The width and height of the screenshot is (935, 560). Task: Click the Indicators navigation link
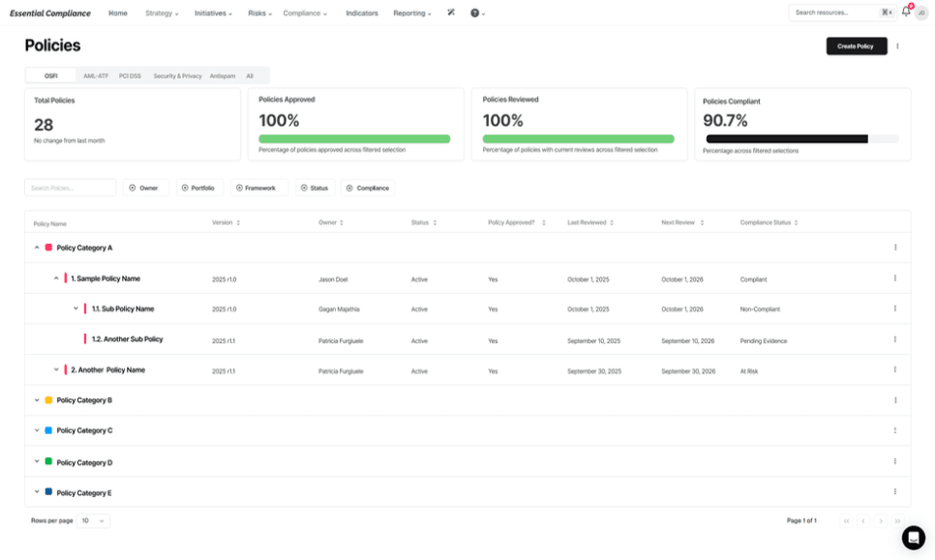pyautogui.click(x=362, y=13)
